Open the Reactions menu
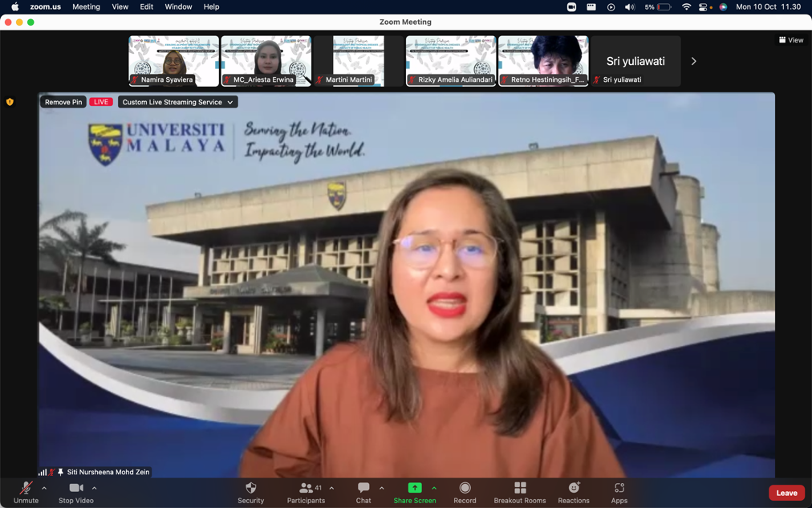Image resolution: width=812 pixels, height=508 pixels. tap(574, 492)
